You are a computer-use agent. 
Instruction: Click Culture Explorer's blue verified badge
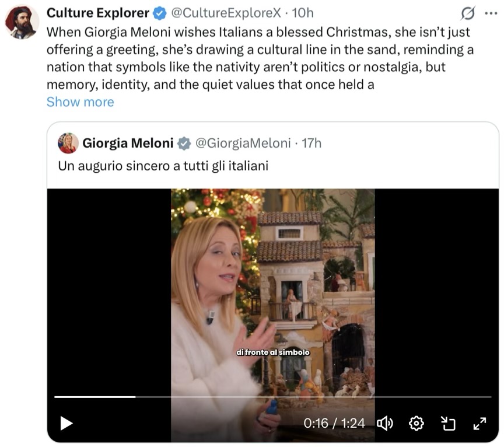(x=159, y=13)
